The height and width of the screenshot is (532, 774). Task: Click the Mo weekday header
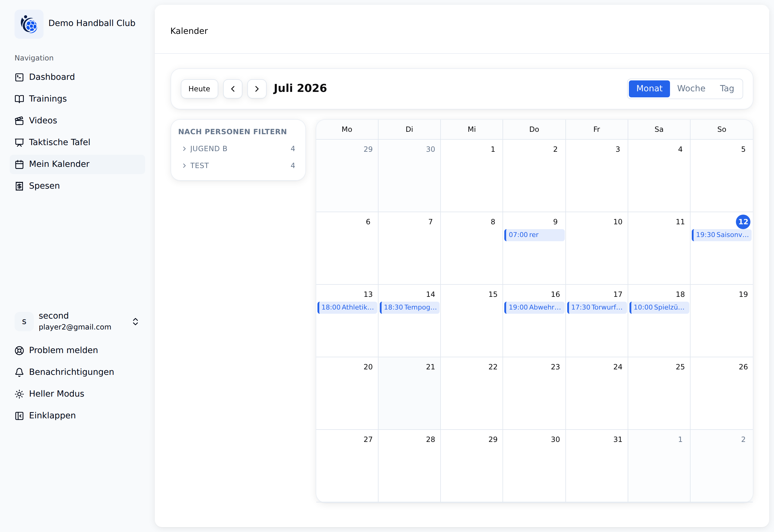[x=347, y=129]
